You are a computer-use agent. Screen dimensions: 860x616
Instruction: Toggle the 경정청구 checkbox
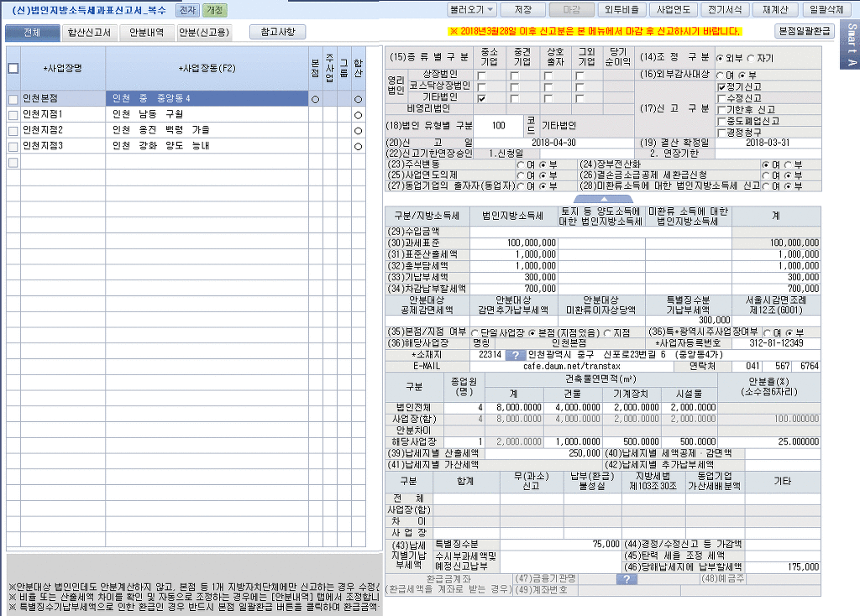click(721, 133)
